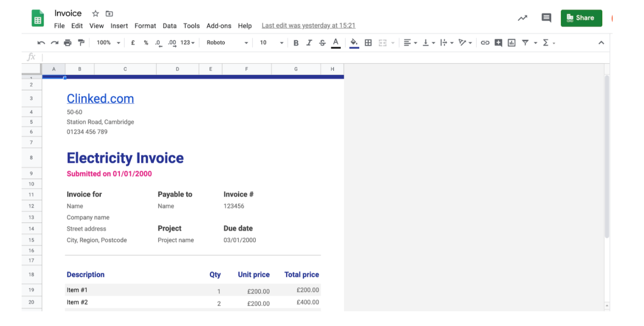Create a filter with the funnel icon
644x326 pixels.
(x=525, y=43)
